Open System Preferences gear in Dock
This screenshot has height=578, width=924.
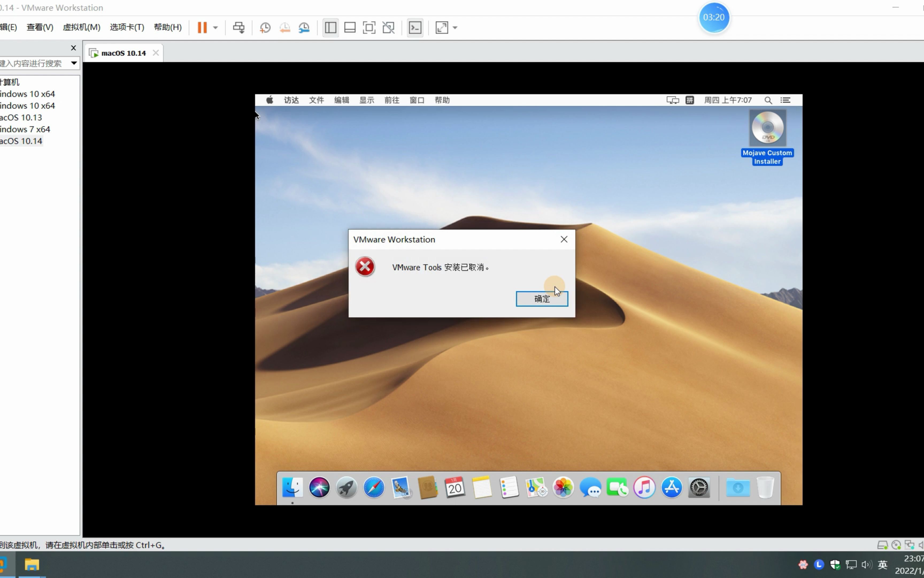[x=699, y=487]
